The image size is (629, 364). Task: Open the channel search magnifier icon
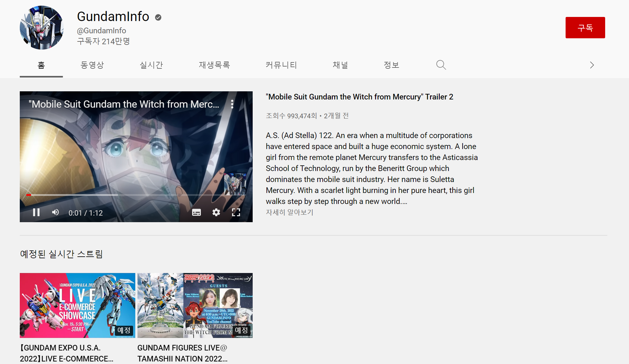[441, 65]
